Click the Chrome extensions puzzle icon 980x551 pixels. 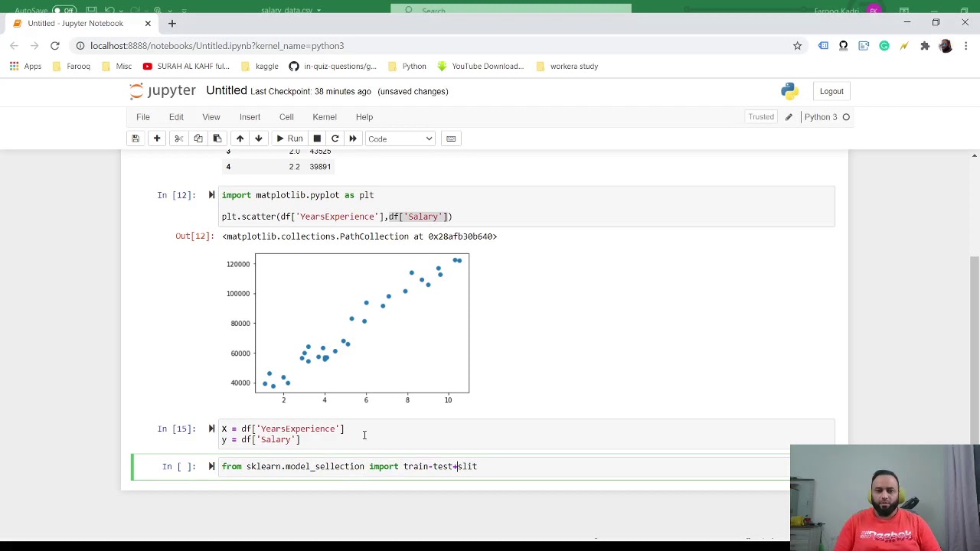pyautogui.click(x=925, y=46)
